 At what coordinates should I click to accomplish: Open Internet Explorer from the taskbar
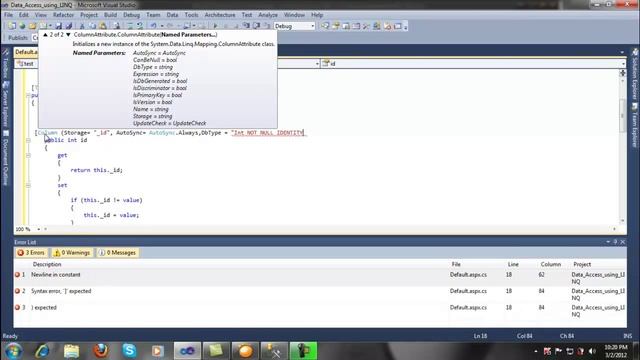point(42,351)
